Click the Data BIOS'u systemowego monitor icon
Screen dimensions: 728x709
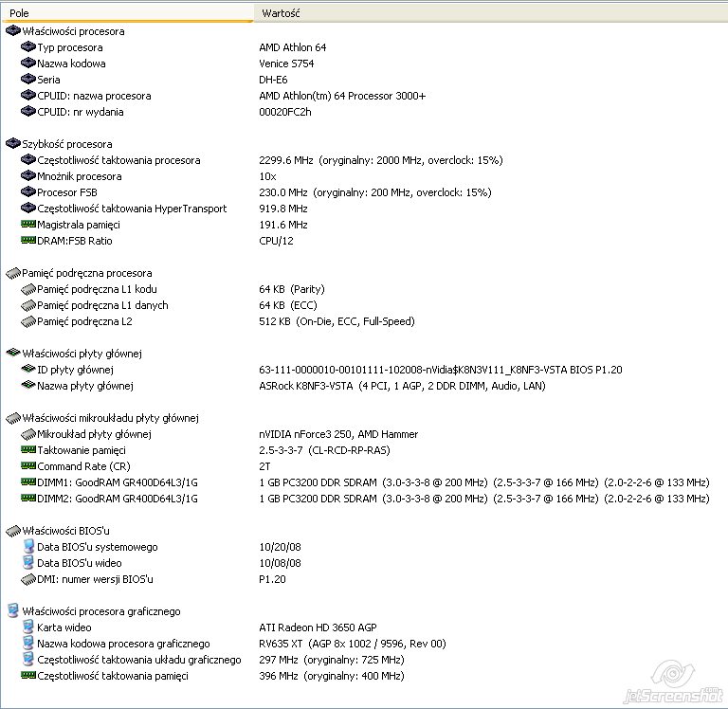point(28,547)
